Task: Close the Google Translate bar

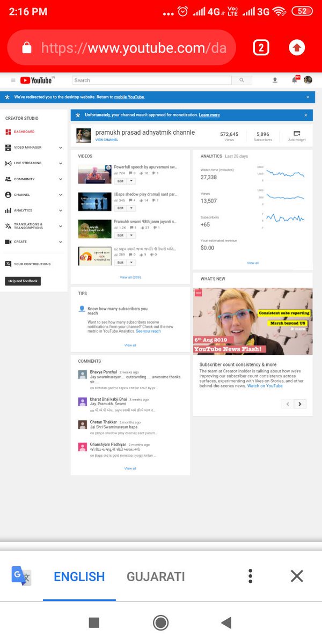Action: 297,576
